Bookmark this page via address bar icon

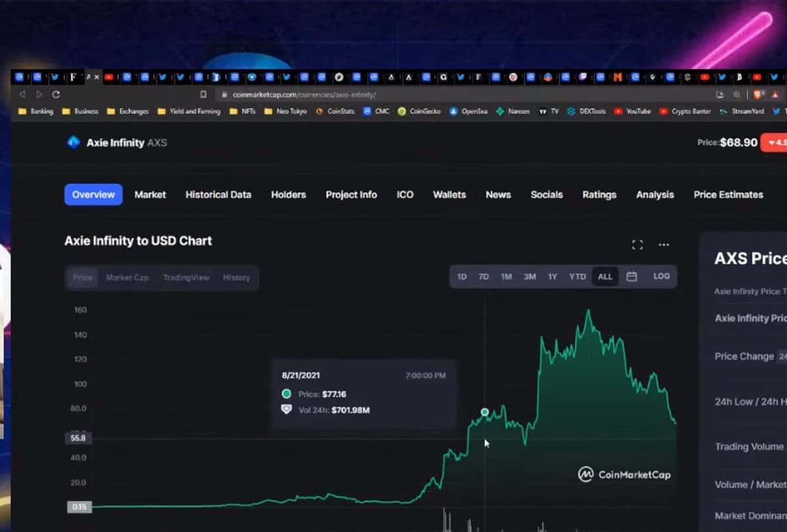203,94
